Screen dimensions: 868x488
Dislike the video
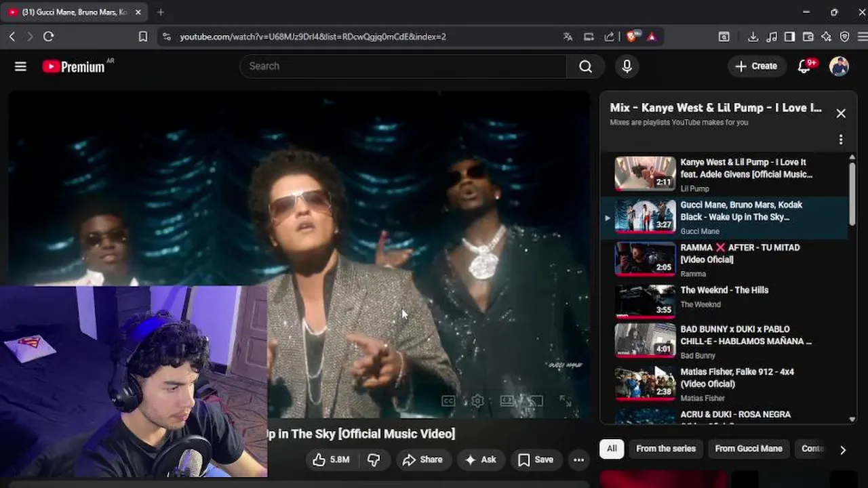[x=374, y=460]
